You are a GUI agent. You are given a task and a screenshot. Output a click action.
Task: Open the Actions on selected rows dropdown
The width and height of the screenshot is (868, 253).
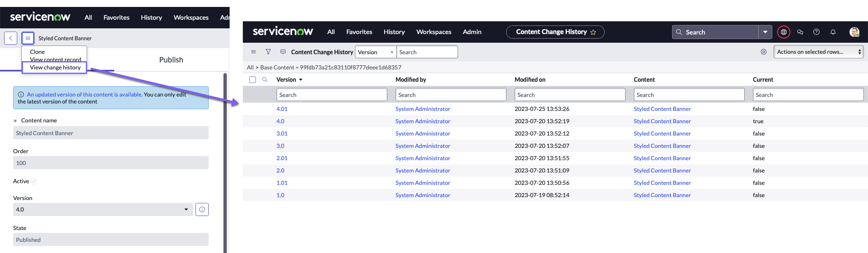pyautogui.click(x=818, y=52)
